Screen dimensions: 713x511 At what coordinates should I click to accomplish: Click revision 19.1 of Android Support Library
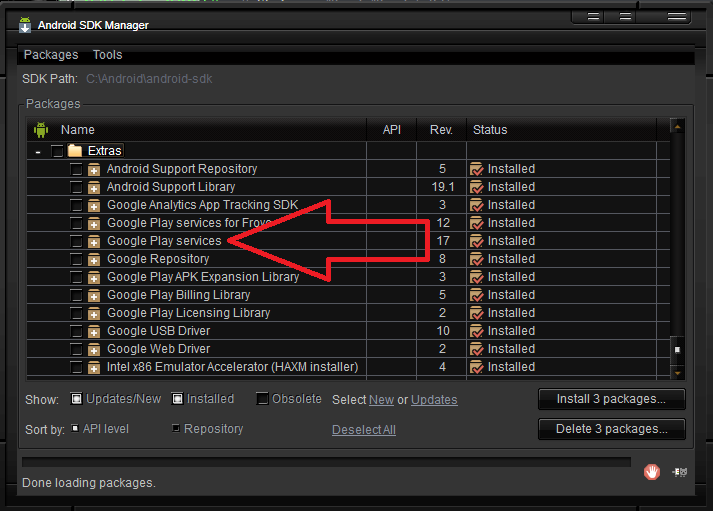tap(442, 187)
